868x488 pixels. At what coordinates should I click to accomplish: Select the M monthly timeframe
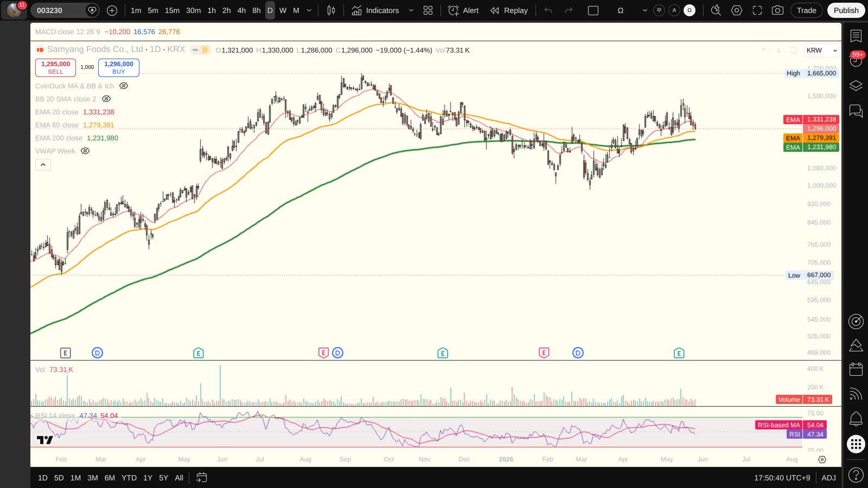click(296, 10)
